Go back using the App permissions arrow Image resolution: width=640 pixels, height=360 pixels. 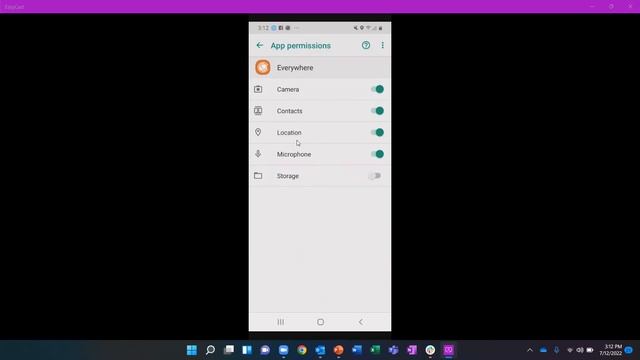pos(260,45)
